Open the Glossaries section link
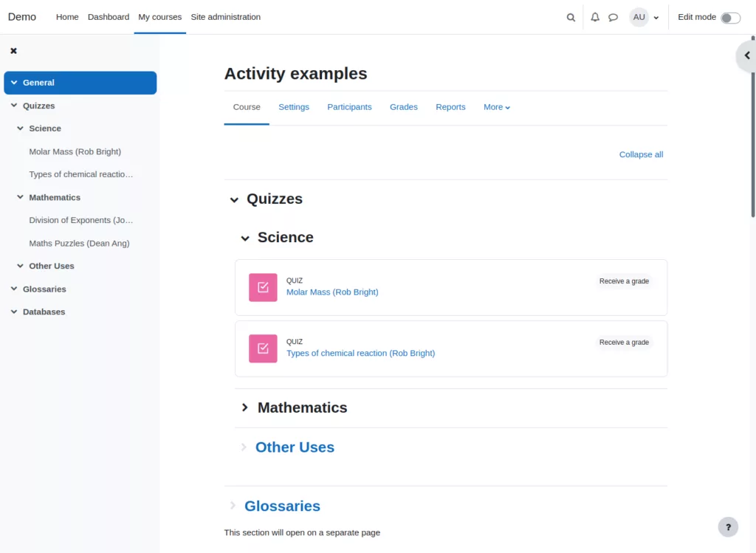756x553 pixels. coord(282,506)
